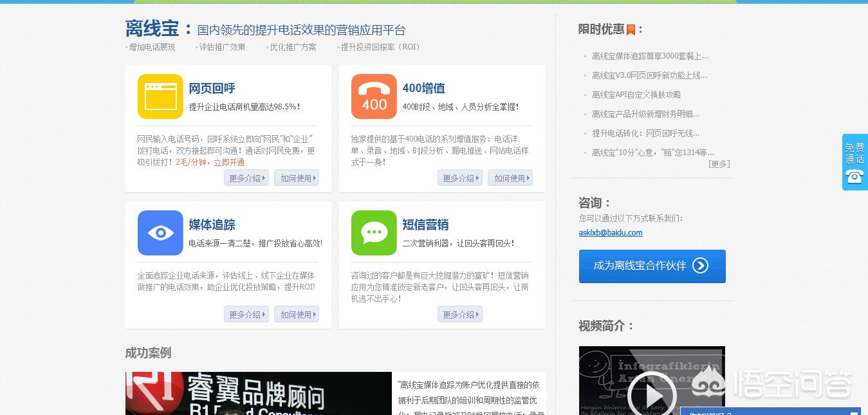Select the 增加电话展现 nav item
This screenshot has width=868, height=415.
pyautogui.click(x=151, y=47)
